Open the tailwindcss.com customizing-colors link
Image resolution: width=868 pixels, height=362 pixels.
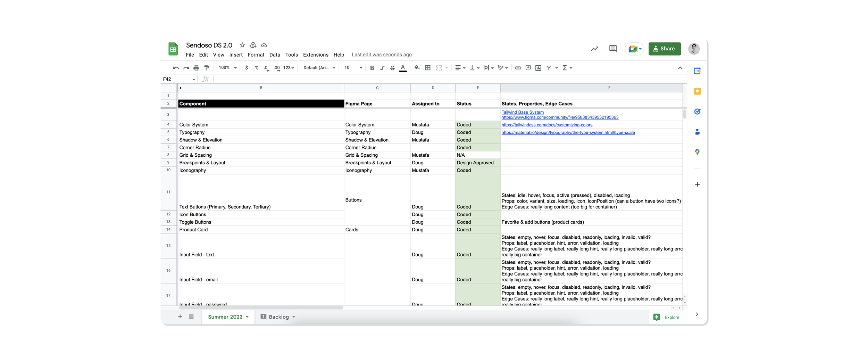[x=547, y=125]
